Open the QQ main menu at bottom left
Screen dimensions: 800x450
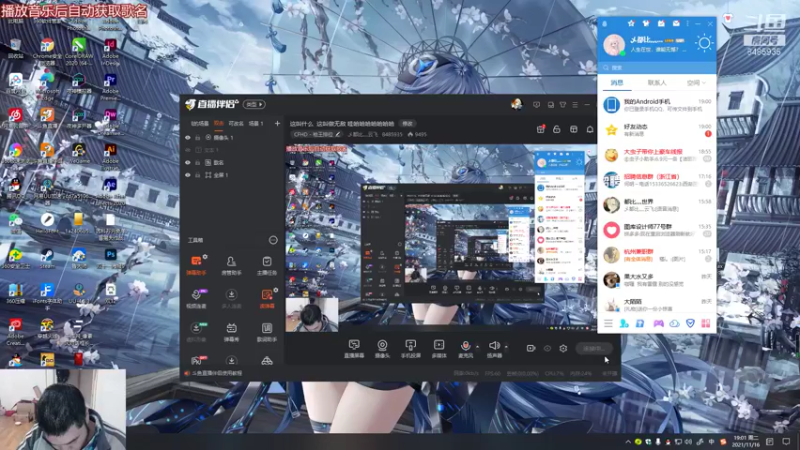pos(608,323)
